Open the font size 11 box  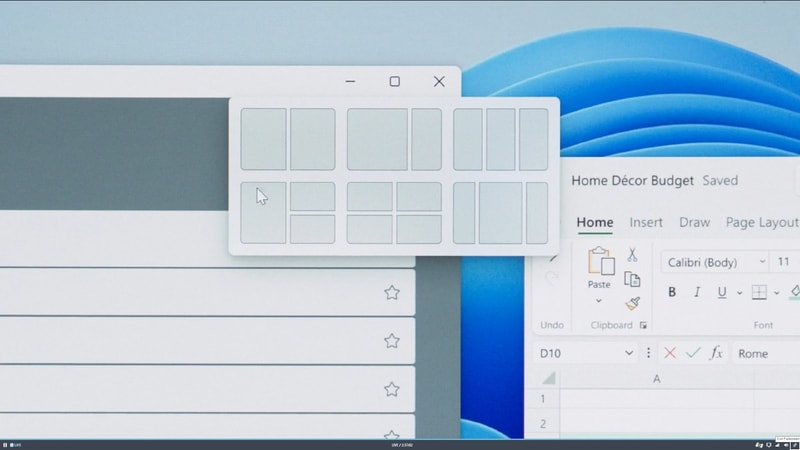[785, 262]
